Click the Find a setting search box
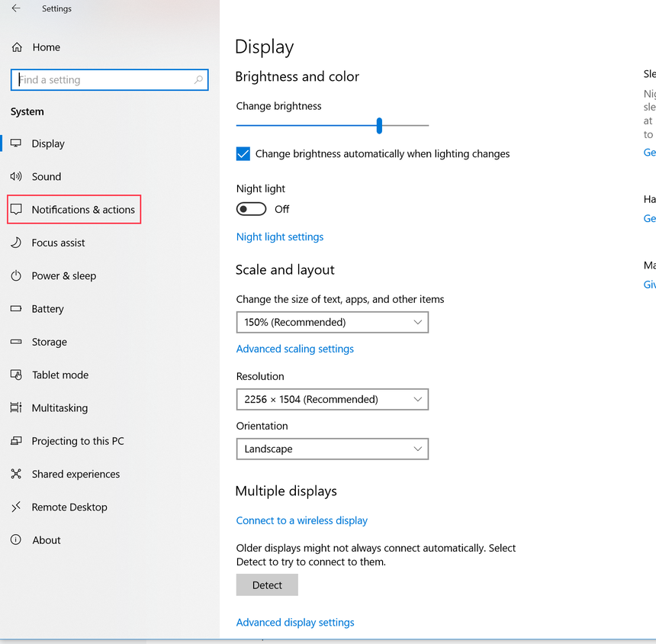Image resolution: width=656 pixels, height=644 pixels. pyautogui.click(x=109, y=79)
